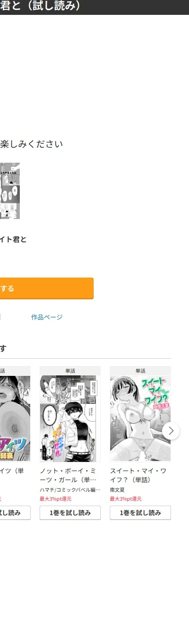189x644 pixels.
Task: Click 最大3%pt還元 under 南文夏 author
Action: tap(126, 499)
